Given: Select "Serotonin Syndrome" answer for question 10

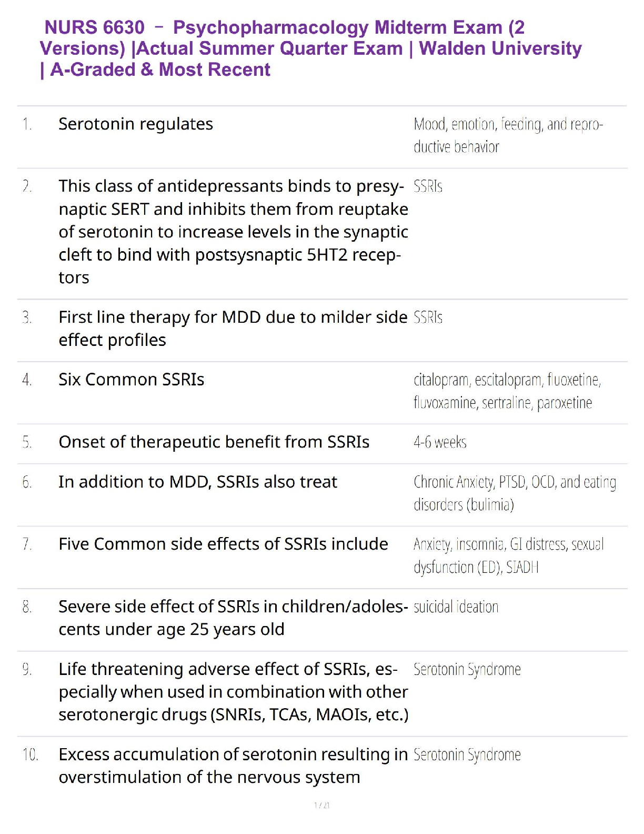Looking at the screenshot, I should coord(467,754).
